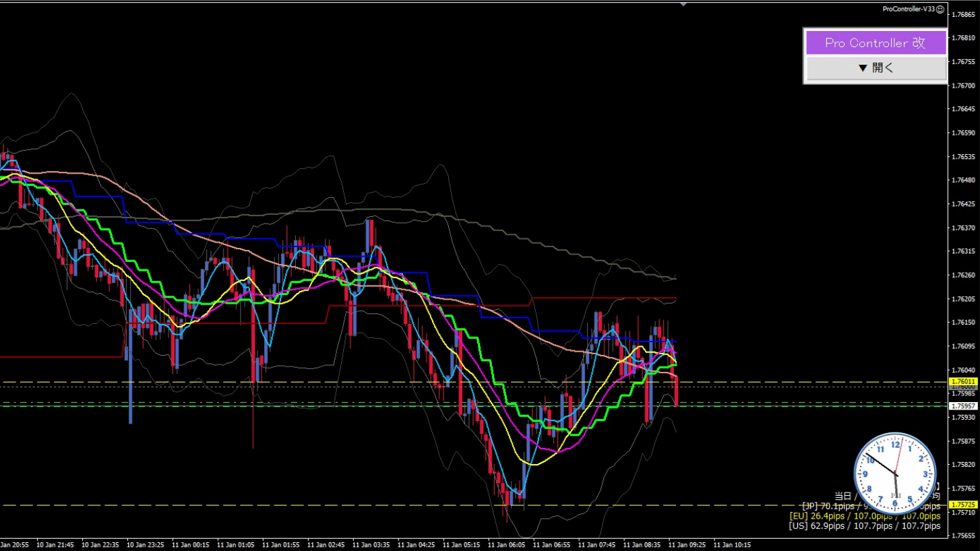The image size is (980, 551).
Task: Click the 10 Jan 23:25 time label
Action: tap(145, 544)
